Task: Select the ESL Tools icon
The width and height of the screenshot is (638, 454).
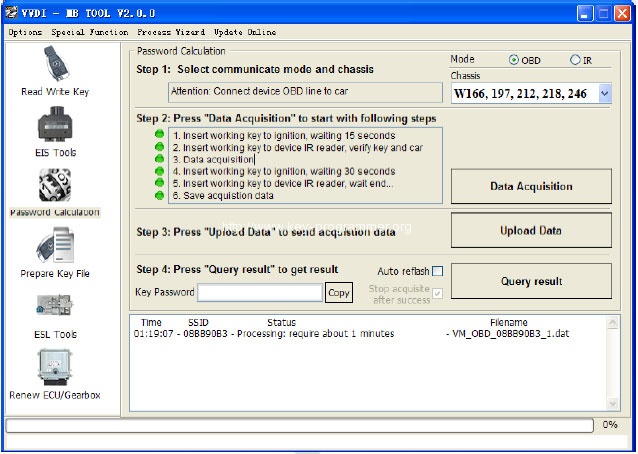Action: 55,309
